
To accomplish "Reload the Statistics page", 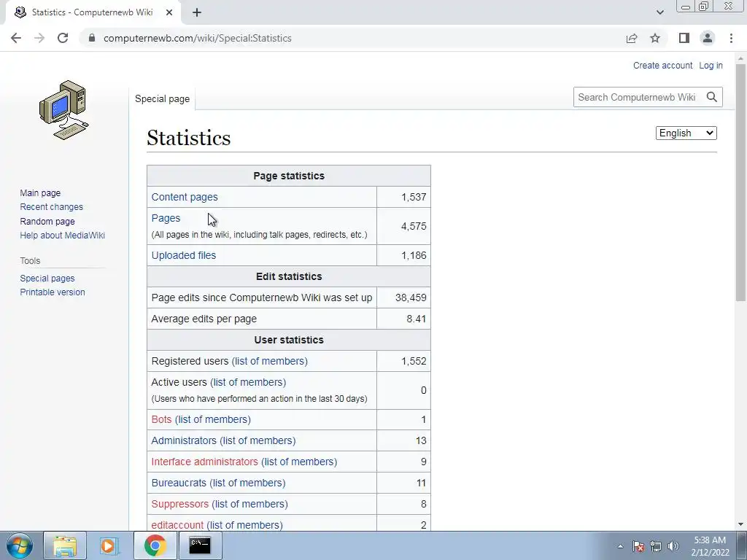I will (63, 38).
